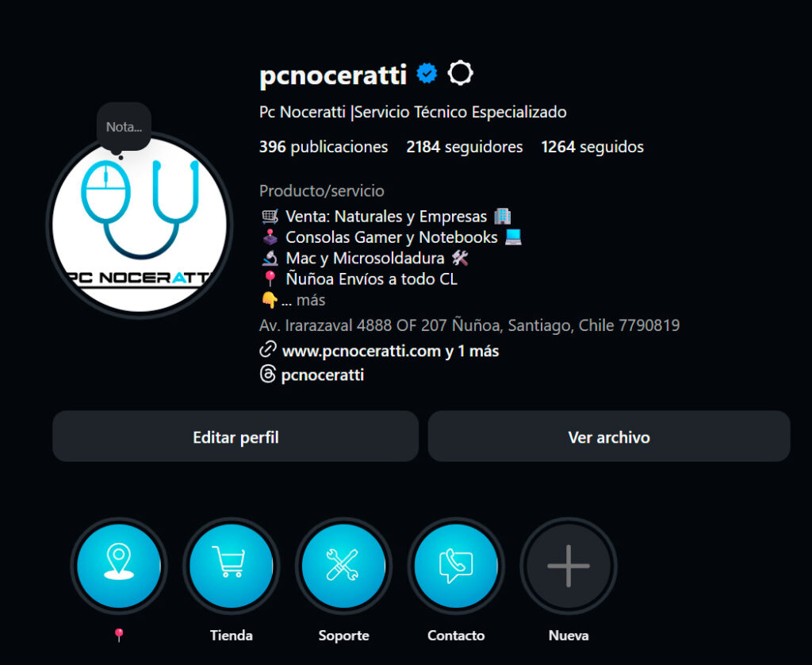Expand the bio with 'más'
The width and height of the screenshot is (812, 665).
(311, 300)
